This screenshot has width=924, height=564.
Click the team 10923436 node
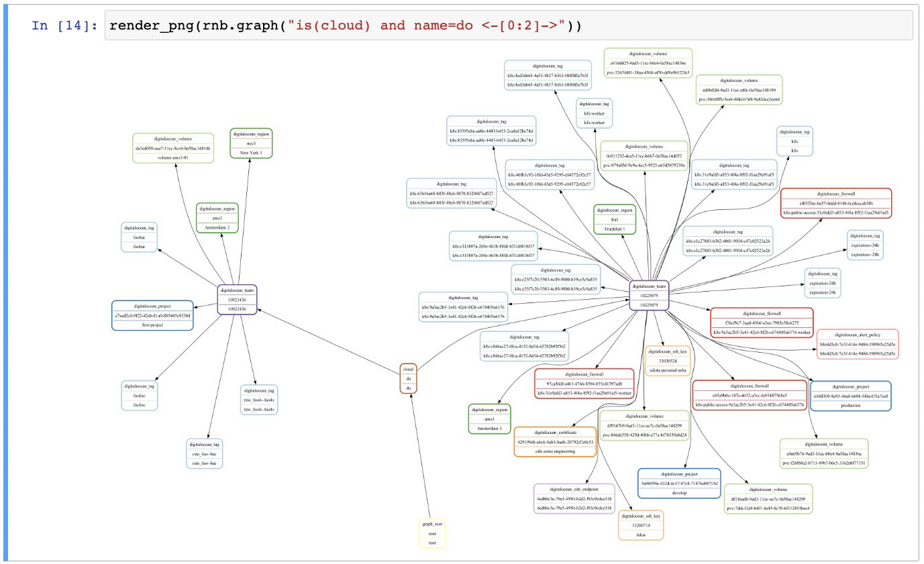click(238, 300)
